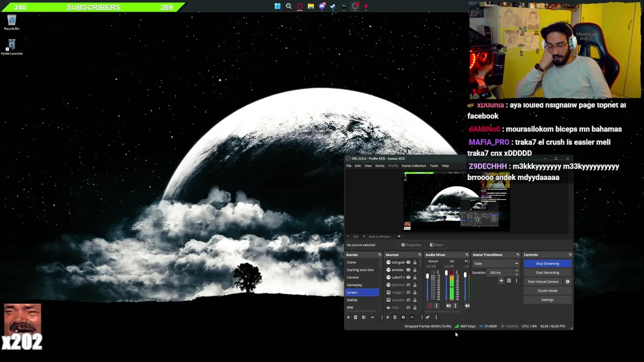
Task: Click the Start Recording button
Action: 547,273
